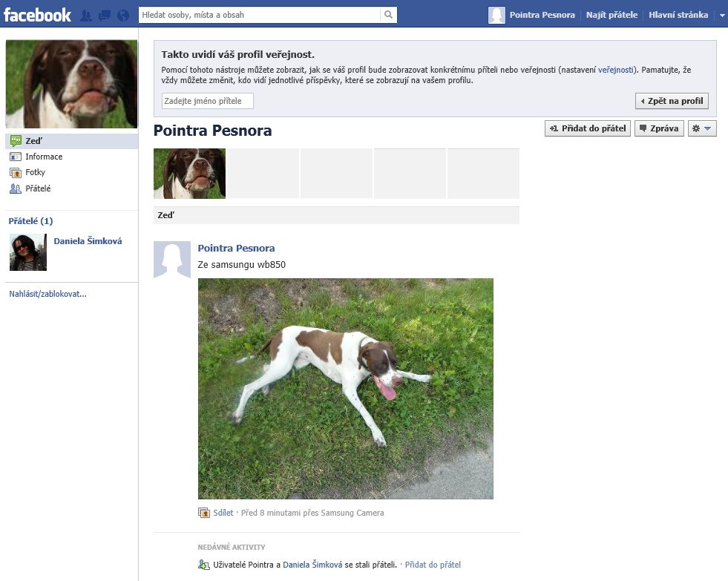The image size is (728, 581).
Task: Open Nahlásit/zablokovat link
Action: tap(47, 294)
